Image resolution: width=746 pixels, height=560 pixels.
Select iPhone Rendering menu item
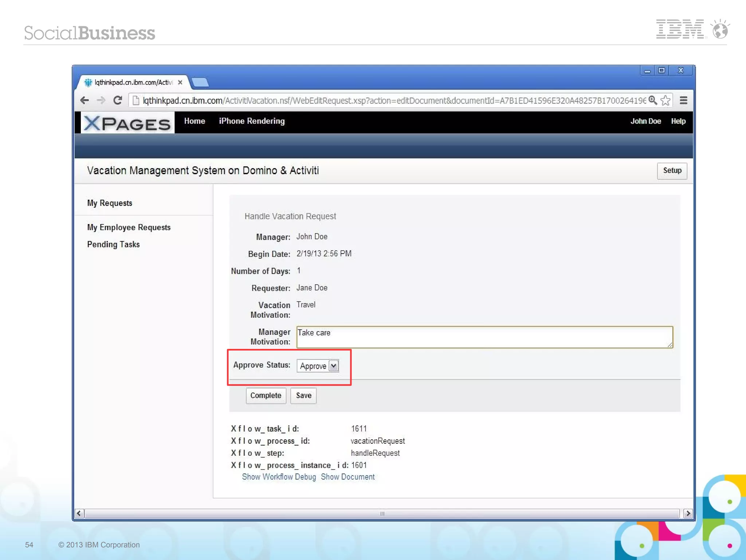click(x=252, y=121)
